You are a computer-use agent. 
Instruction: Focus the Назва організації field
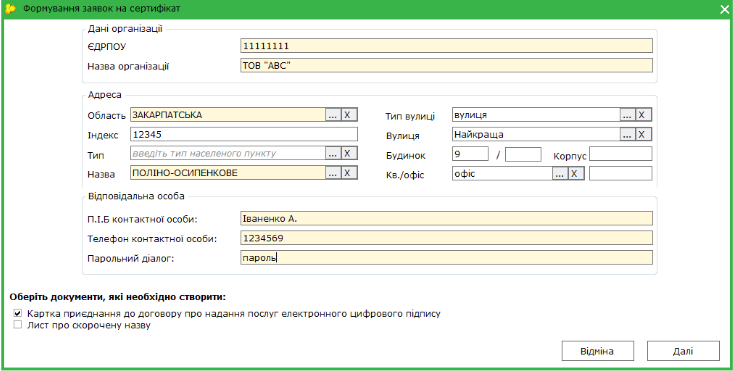pyautogui.click(x=446, y=66)
